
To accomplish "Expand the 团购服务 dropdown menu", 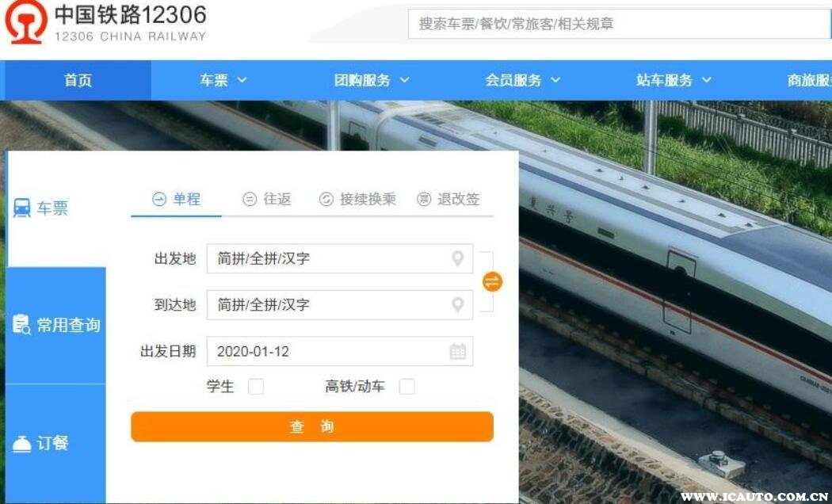I will click(372, 80).
